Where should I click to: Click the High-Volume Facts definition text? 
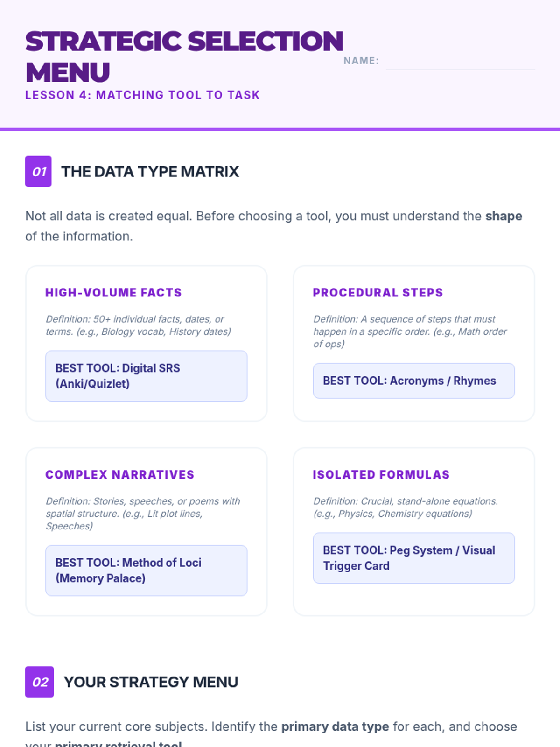[139, 325]
